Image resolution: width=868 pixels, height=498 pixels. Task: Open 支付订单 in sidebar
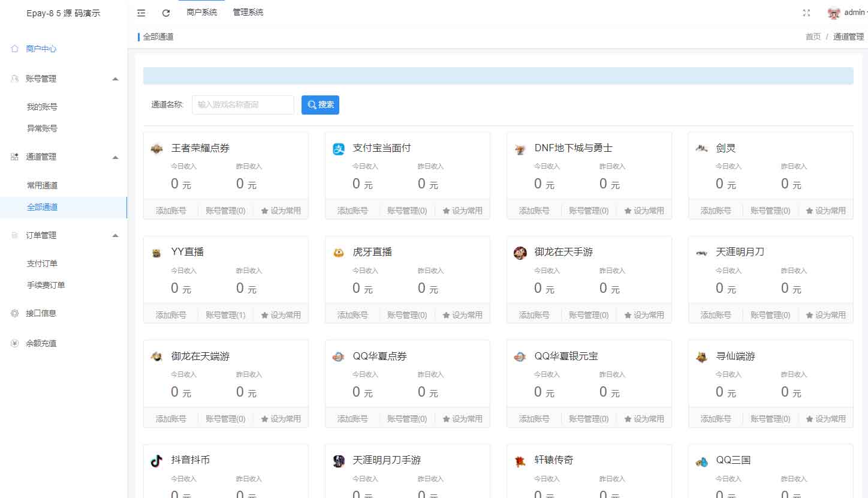pos(42,263)
